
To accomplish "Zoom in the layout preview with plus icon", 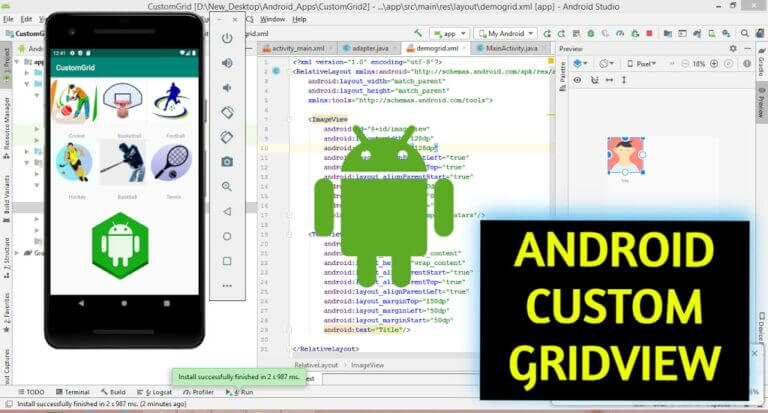I will [714, 64].
